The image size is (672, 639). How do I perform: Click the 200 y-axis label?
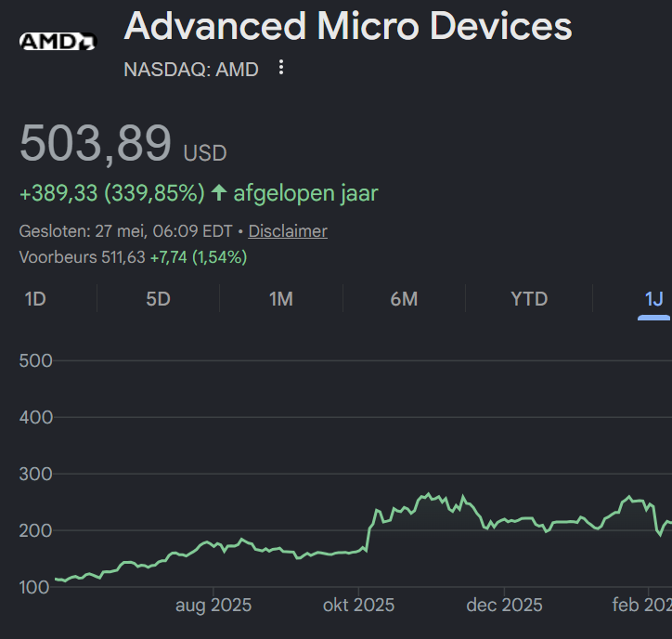click(36, 530)
